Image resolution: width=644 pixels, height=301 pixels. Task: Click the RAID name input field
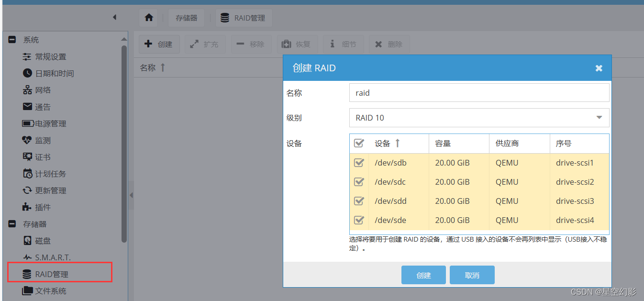tap(478, 92)
